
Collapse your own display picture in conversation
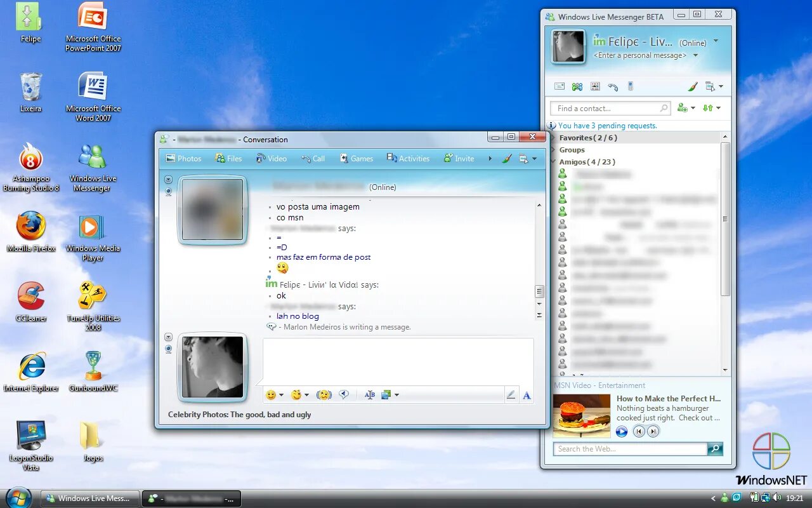pos(168,337)
